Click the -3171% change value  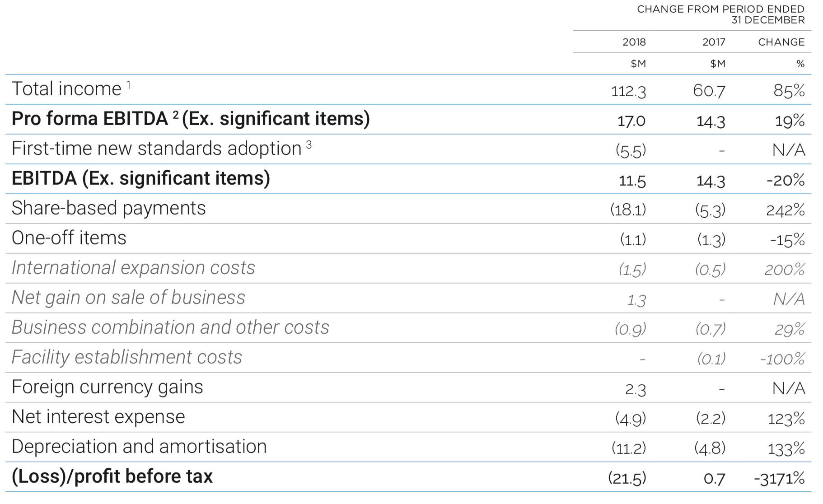[779, 478]
